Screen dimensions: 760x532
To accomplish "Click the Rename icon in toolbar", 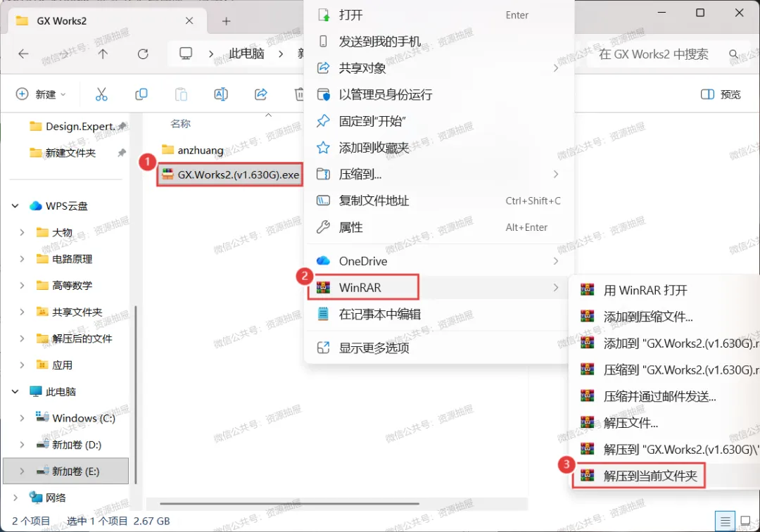I will 221,94.
